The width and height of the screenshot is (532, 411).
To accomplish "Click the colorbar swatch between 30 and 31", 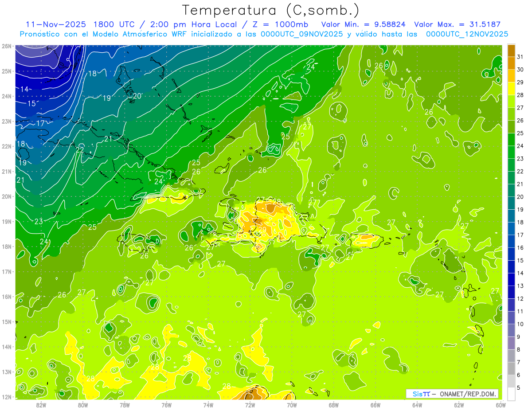I will click(x=511, y=63).
